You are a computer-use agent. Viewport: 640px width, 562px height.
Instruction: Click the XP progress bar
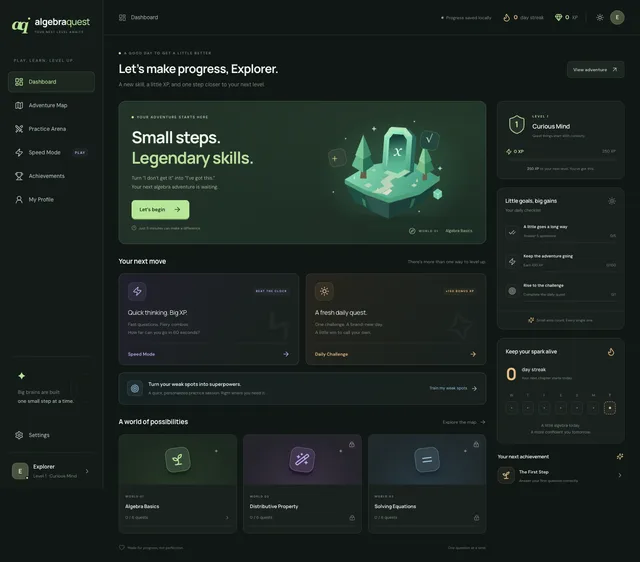click(x=561, y=160)
